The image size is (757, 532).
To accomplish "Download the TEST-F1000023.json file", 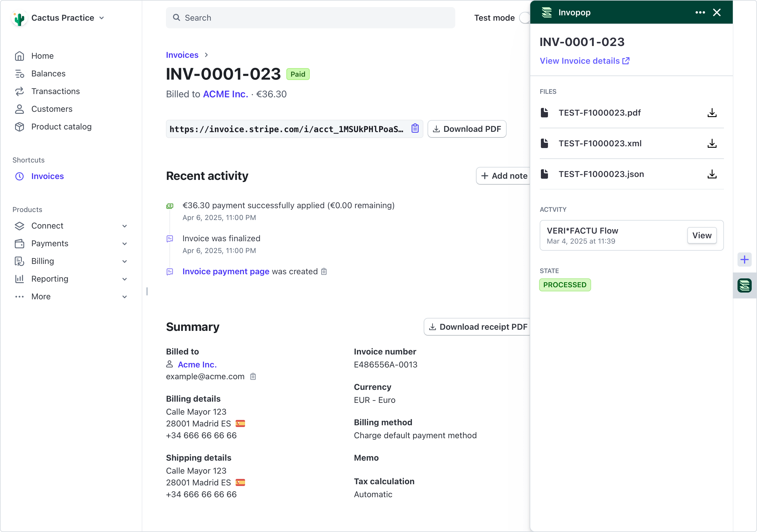I will pyautogui.click(x=712, y=174).
